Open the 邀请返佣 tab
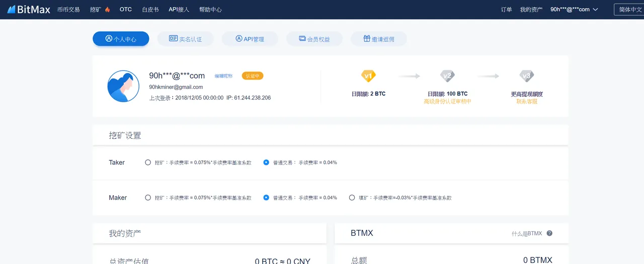Image resolution: width=644 pixels, height=264 pixels. (x=379, y=39)
